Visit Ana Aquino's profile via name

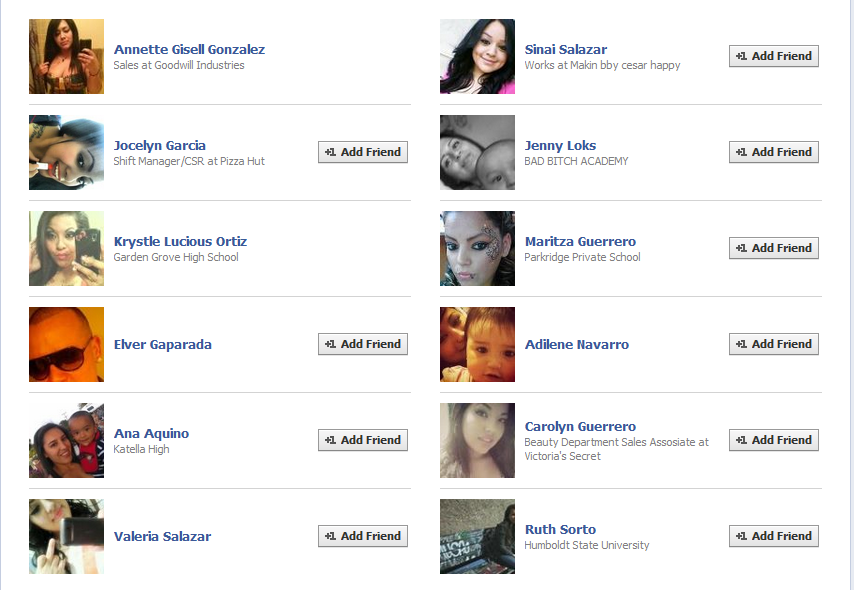click(x=151, y=434)
